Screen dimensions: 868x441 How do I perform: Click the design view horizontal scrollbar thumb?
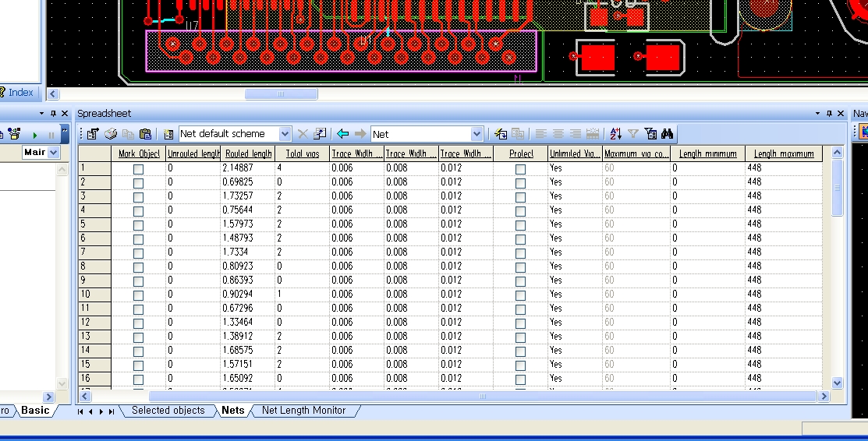(281, 94)
